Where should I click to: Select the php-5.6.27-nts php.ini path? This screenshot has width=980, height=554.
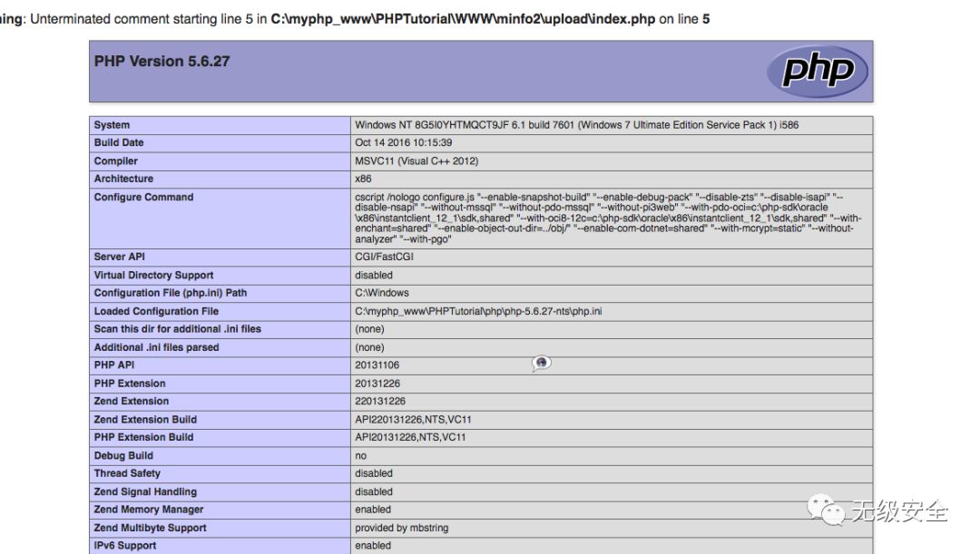(x=478, y=311)
